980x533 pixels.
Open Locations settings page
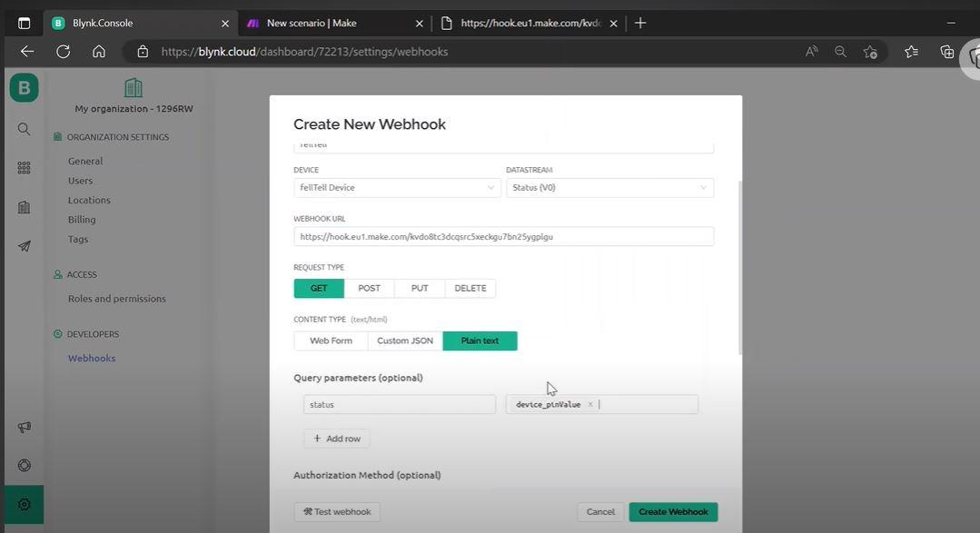tap(89, 200)
